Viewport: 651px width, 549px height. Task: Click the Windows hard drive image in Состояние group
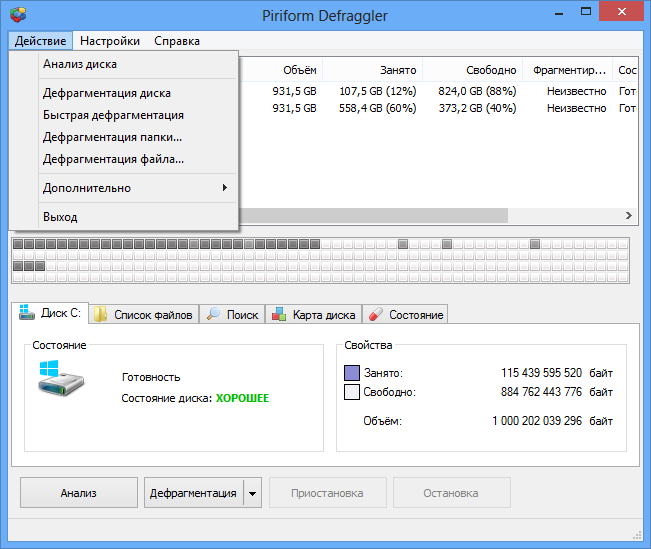click(x=61, y=378)
